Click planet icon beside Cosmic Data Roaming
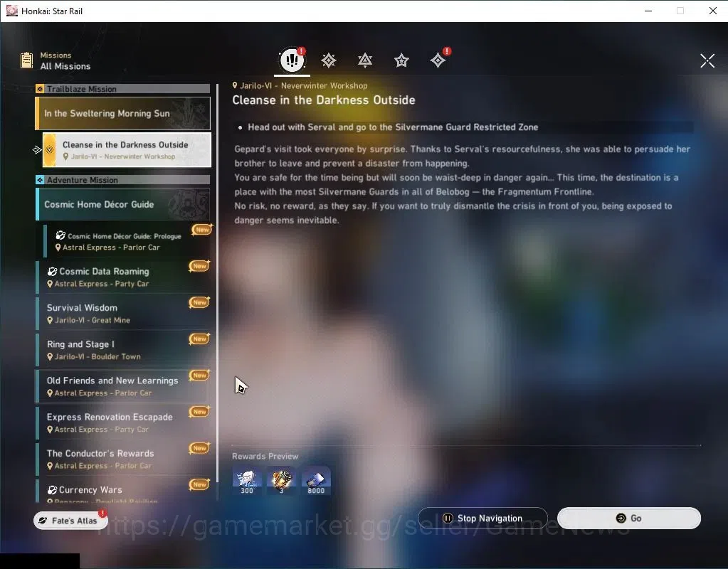The image size is (728, 569). point(52,272)
